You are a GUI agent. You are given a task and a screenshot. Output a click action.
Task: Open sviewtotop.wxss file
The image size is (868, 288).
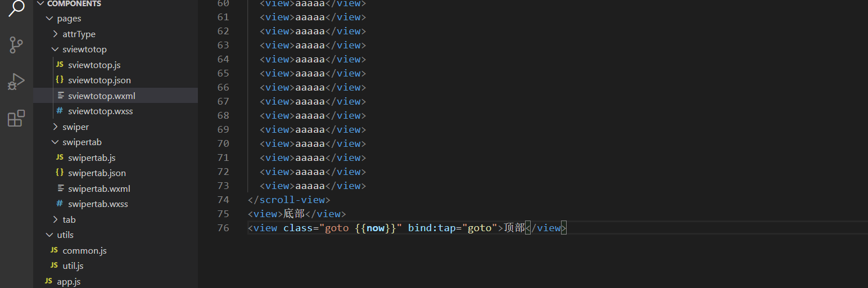pyautogui.click(x=101, y=111)
